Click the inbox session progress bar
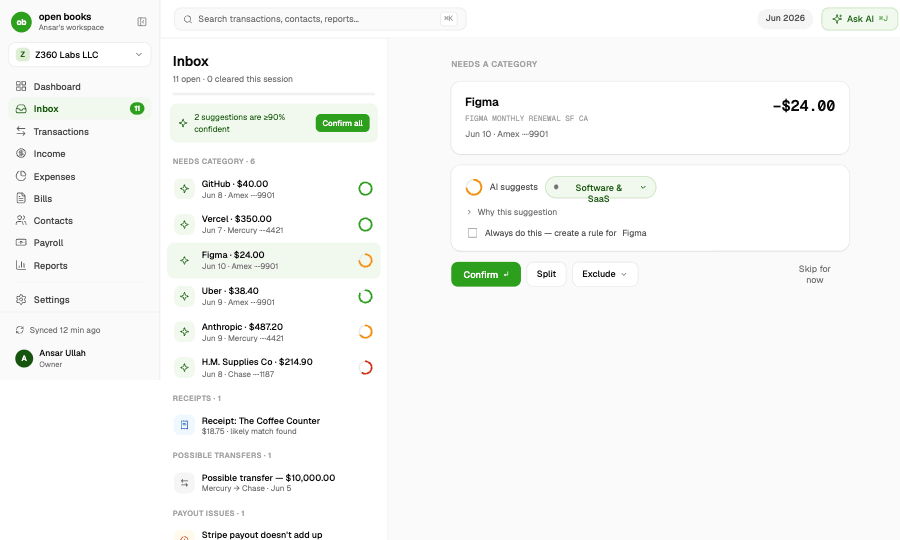Viewport: 900px width, 540px height. (x=274, y=93)
